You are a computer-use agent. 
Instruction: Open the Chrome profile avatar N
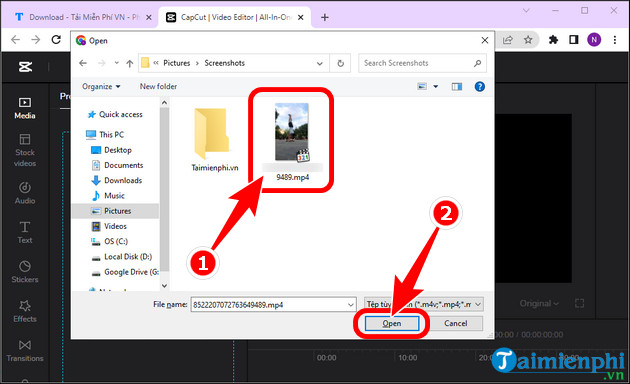[x=594, y=39]
